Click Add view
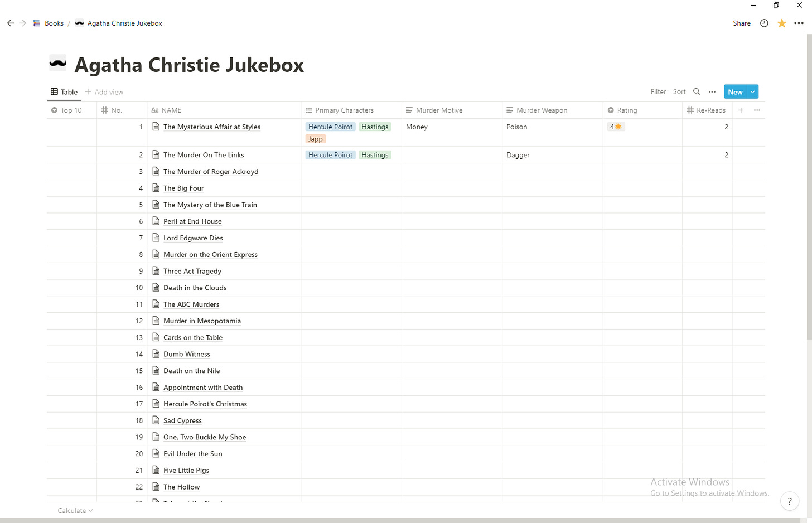Screen dimensions: 812x523 (104, 92)
